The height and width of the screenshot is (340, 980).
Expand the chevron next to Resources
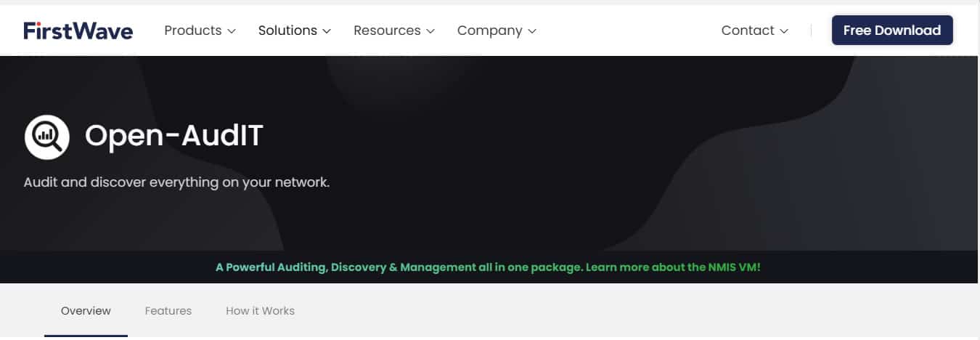(x=430, y=31)
